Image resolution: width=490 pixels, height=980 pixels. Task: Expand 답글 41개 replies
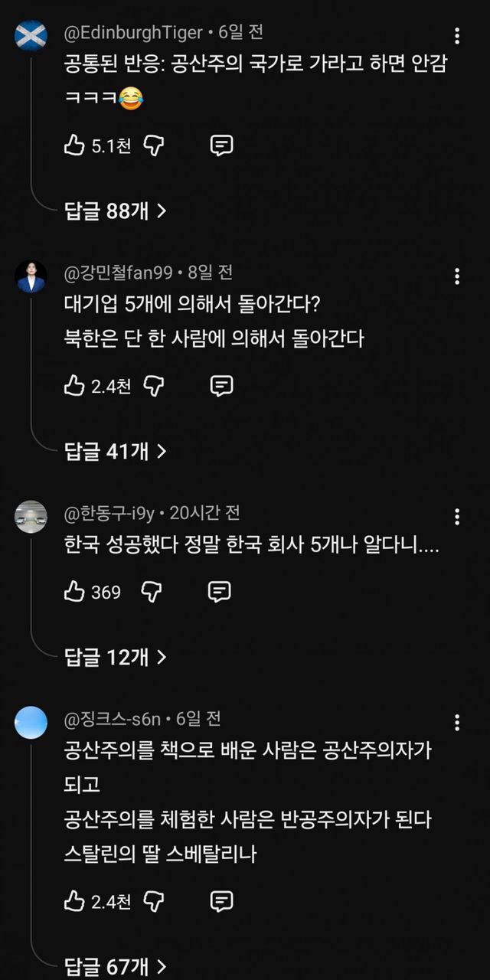coord(116,452)
